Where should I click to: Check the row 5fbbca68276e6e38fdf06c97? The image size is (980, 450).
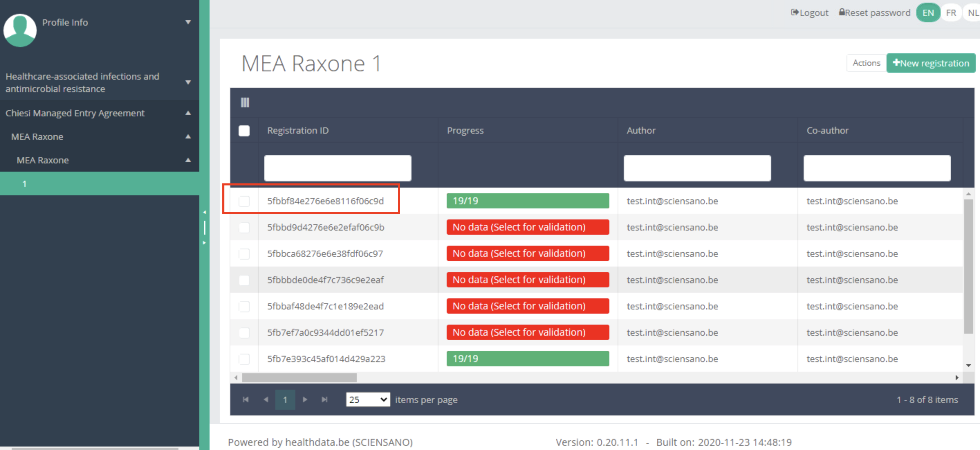click(x=244, y=253)
